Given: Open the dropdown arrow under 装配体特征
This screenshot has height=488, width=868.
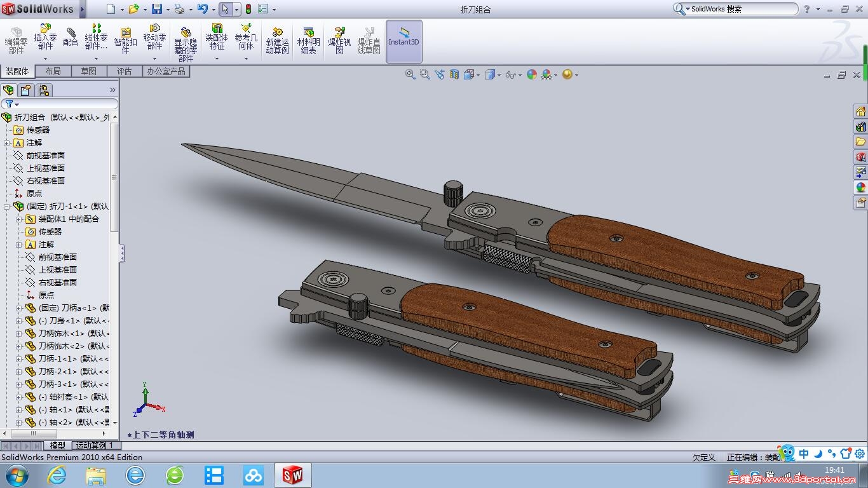Looking at the screenshot, I should coord(217,58).
